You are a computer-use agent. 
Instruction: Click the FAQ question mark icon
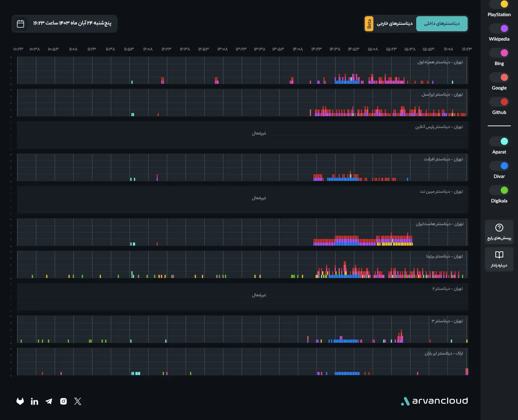pos(499,228)
